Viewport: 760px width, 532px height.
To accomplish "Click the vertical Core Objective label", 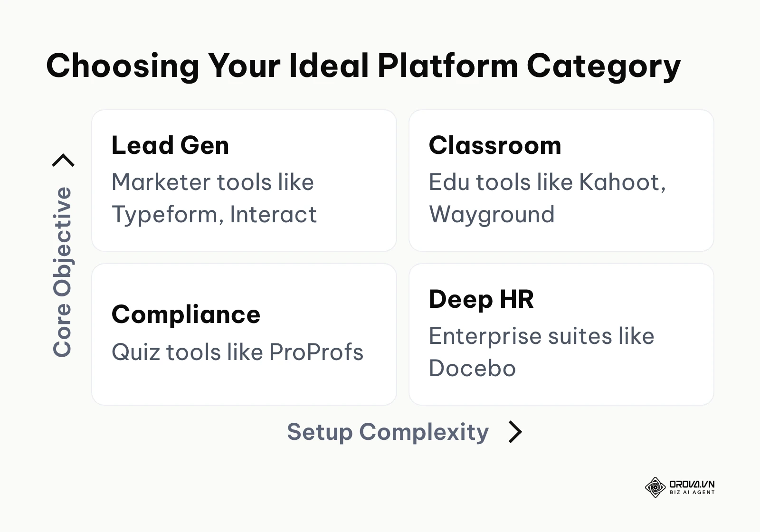I will (x=62, y=272).
